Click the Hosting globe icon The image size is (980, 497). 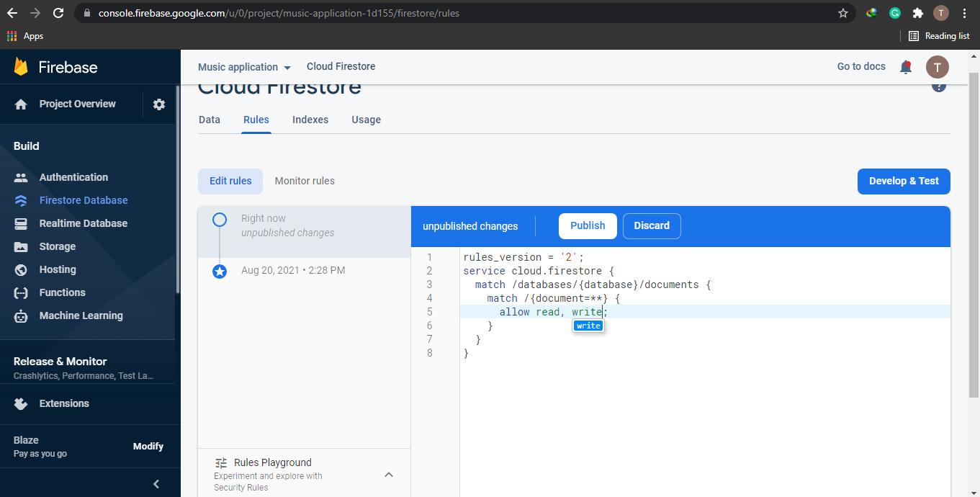[21, 269]
